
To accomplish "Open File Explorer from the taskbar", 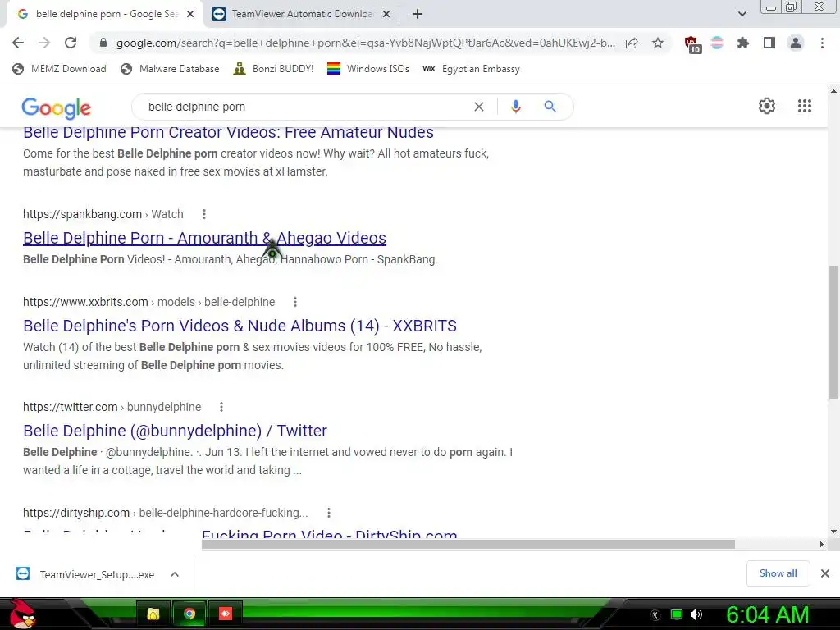I will [x=153, y=614].
